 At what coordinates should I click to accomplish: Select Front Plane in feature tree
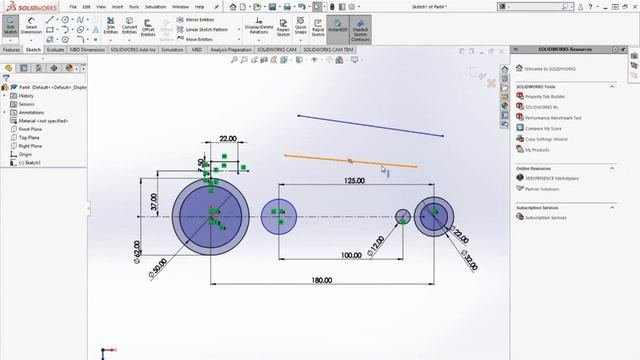tap(30, 129)
